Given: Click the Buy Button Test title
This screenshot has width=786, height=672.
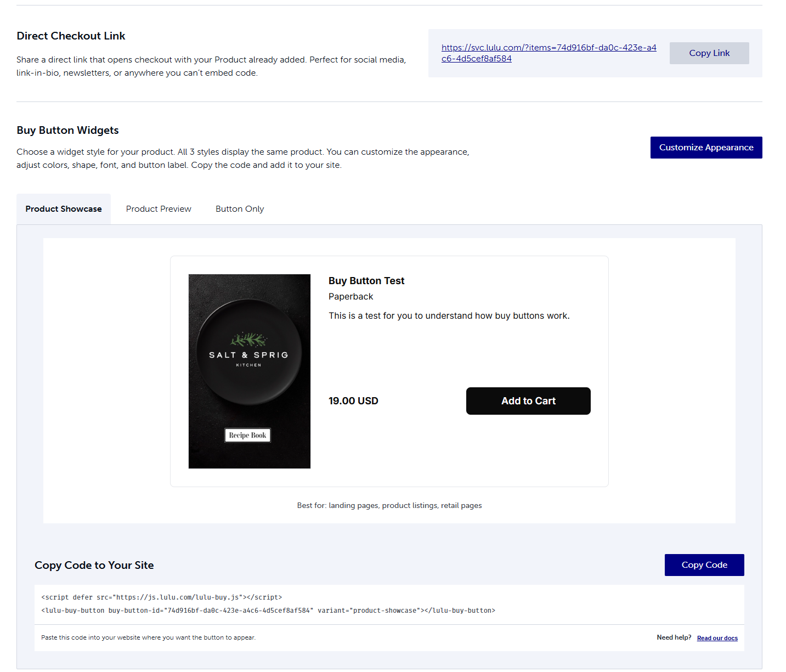Looking at the screenshot, I should (x=366, y=281).
